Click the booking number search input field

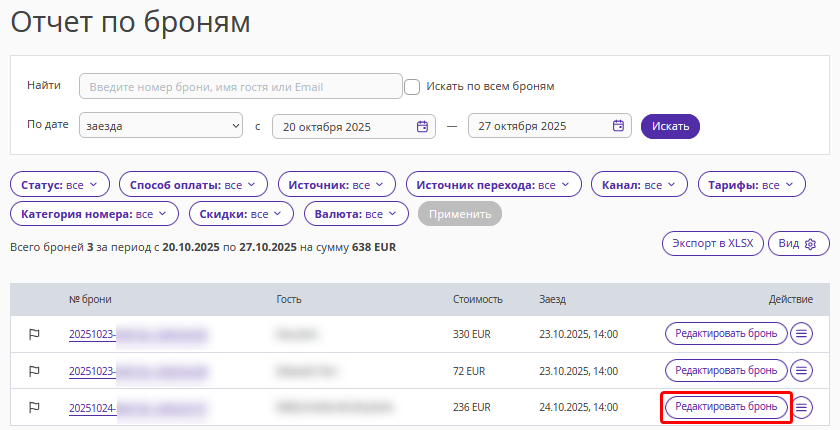pyautogui.click(x=241, y=86)
